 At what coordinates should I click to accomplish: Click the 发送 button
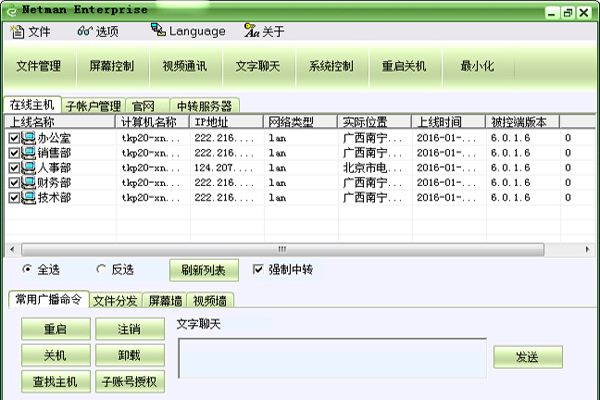coord(527,357)
